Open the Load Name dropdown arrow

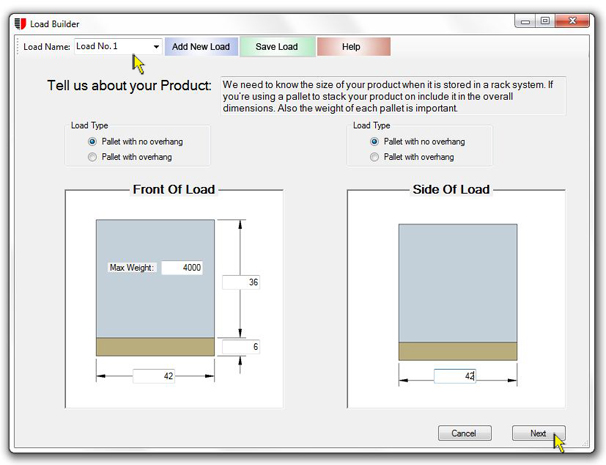pos(156,47)
